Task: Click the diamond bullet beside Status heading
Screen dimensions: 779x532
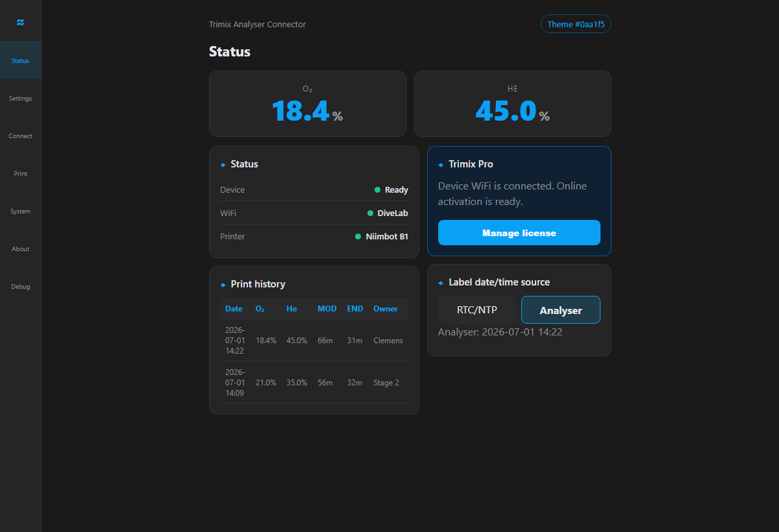Action: pos(223,165)
